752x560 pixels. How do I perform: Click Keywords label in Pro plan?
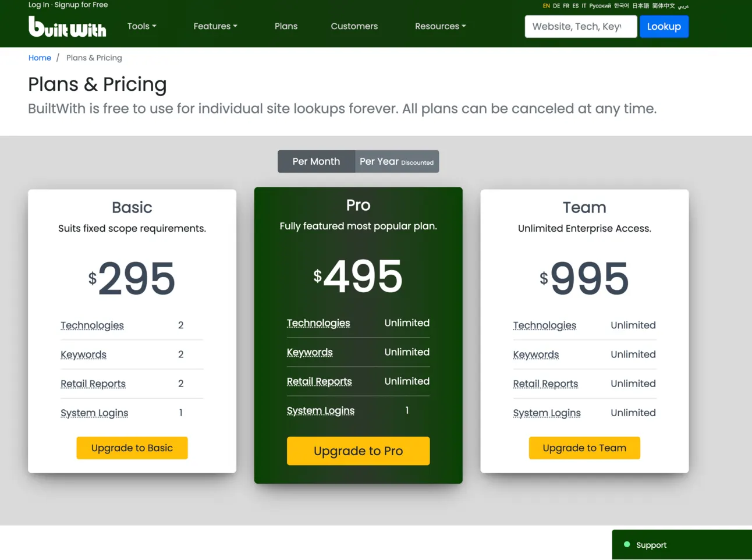pos(310,352)
